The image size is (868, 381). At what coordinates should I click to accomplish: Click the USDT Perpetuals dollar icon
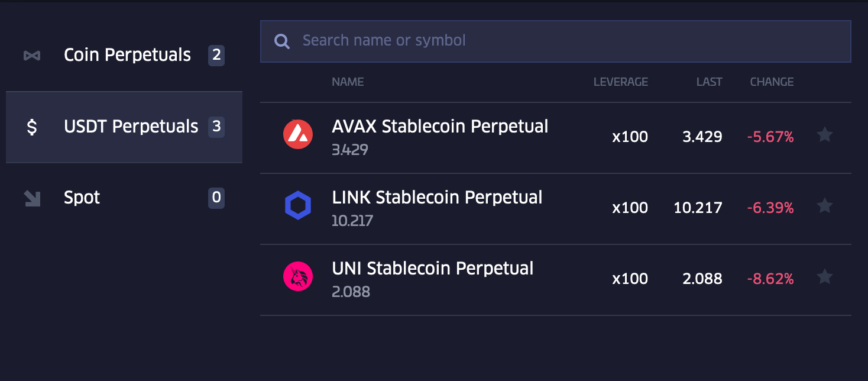point(32,127)
